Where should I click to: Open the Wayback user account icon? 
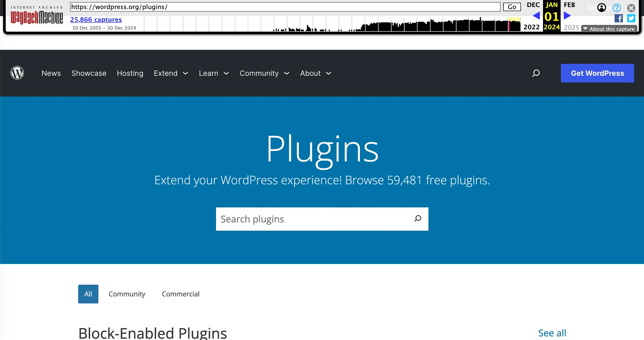(602, 8)
